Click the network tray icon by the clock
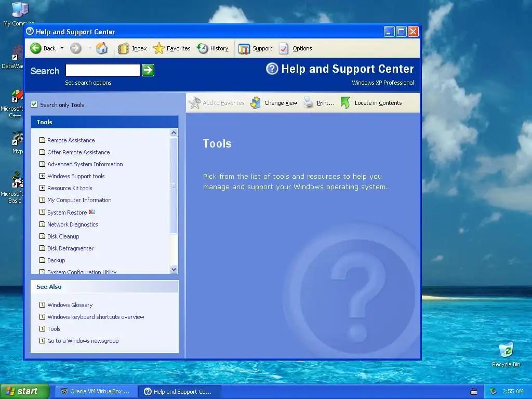This screenshot has height=399, width=532. click(x=494, y=391)
